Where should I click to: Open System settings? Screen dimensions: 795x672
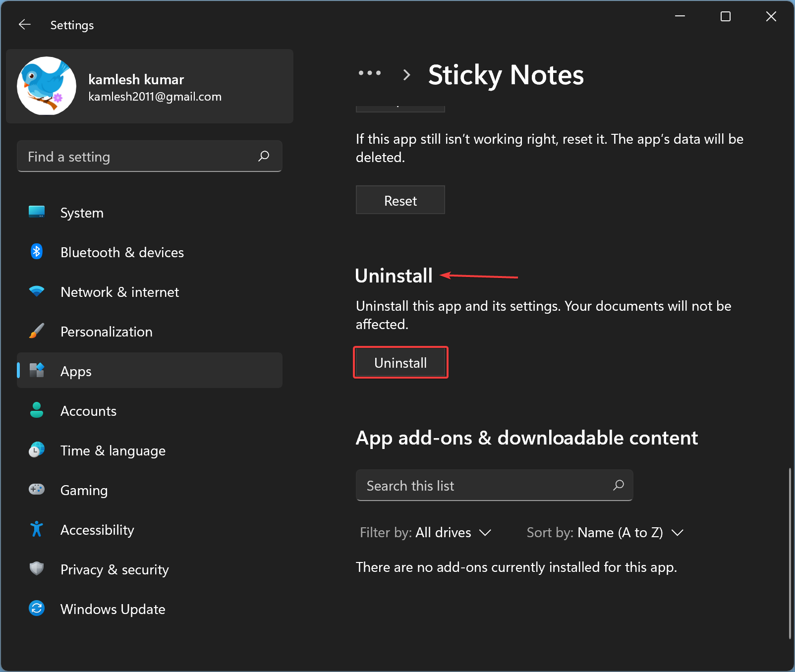click(x=150, y=213)
